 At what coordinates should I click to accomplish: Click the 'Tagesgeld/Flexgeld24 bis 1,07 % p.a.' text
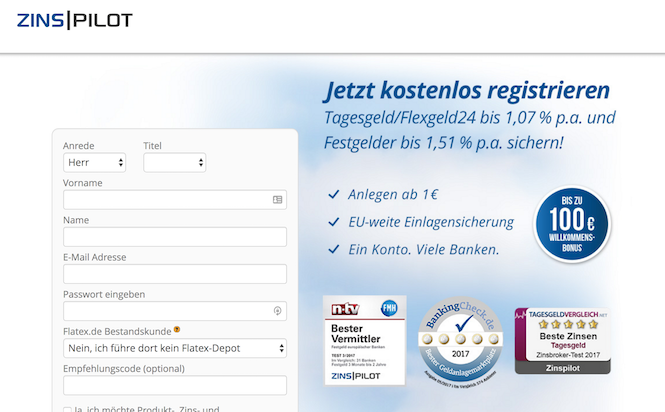453,118
